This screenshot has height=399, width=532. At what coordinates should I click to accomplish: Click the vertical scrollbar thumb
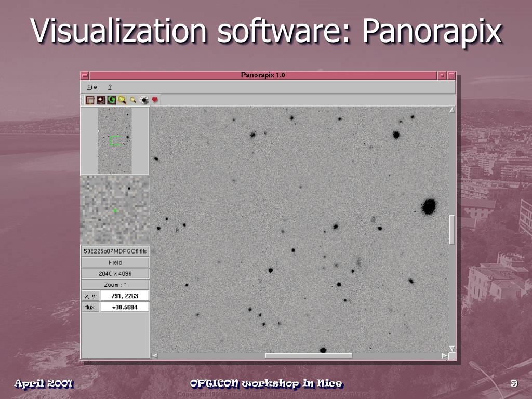452,229
